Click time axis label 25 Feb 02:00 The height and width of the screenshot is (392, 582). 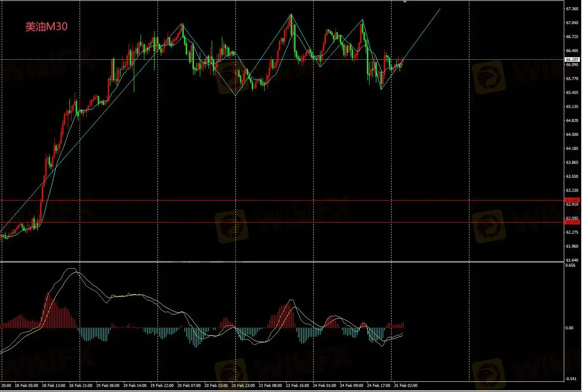click(405, 386)
